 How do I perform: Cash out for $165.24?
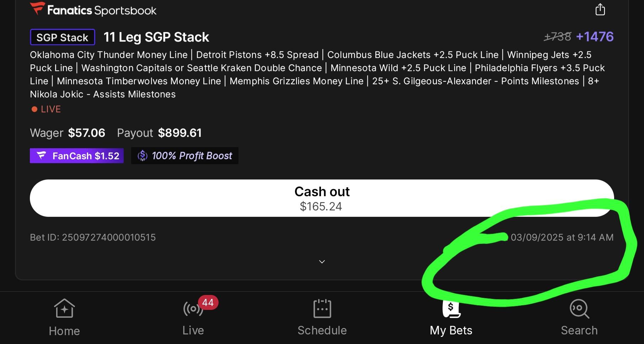[x=322, y=198]
